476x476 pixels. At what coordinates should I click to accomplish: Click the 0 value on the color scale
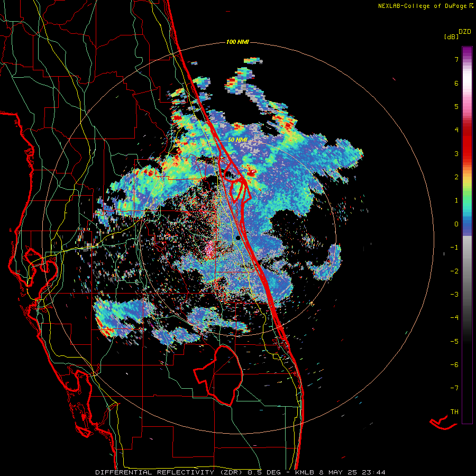pos(456,224)
